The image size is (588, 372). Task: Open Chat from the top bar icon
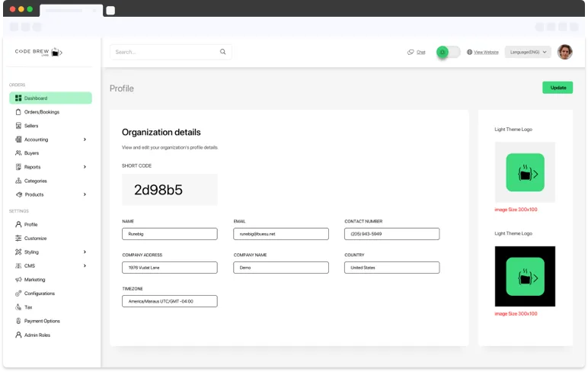click(x=411, y=52)
